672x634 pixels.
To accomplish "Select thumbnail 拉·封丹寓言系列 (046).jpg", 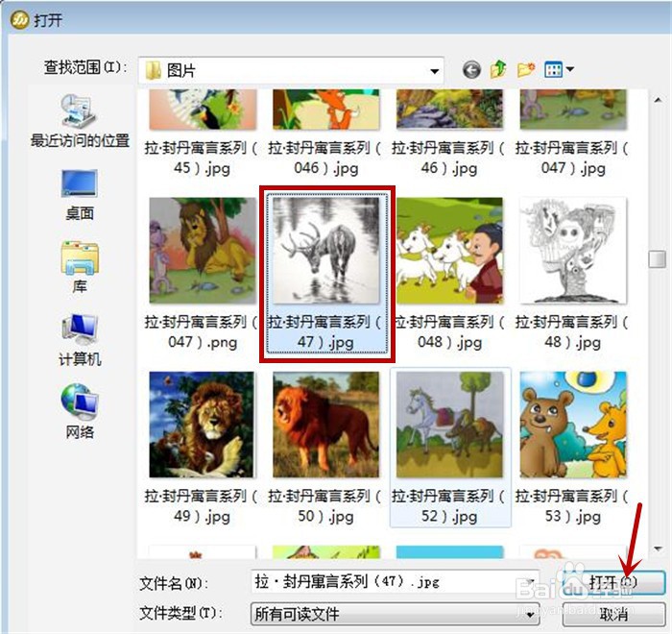I will coord(325,109).
